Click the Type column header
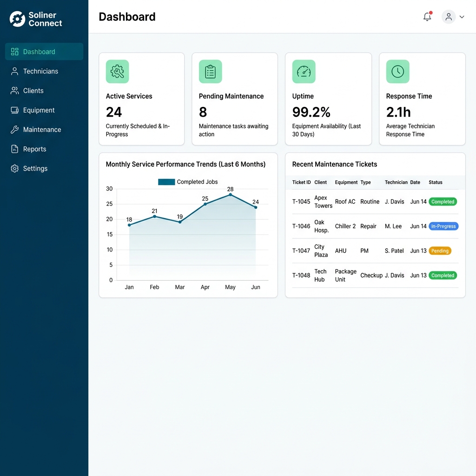This screenshot has width=476, height=476. click(x=365, y=182)
